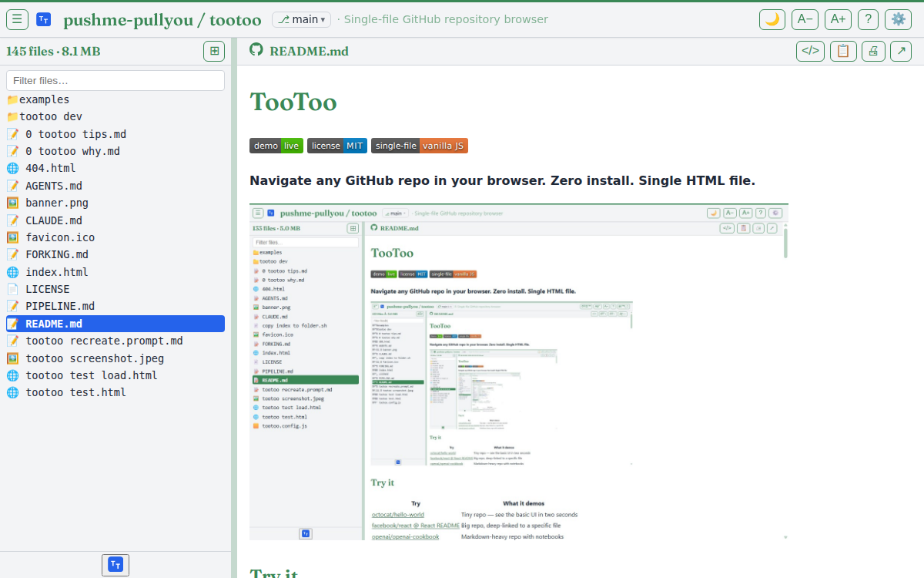
Task: Click the TooToo logo button at sidebar bottom
Action: (115, 565)
